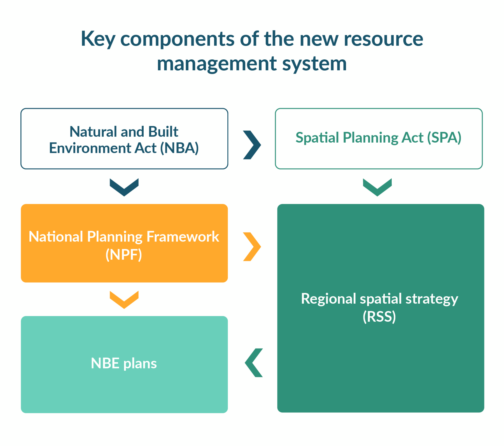The image size is (504, 446).
Task: Click the NBE plans label text
Action: click(x=124, y=363)
